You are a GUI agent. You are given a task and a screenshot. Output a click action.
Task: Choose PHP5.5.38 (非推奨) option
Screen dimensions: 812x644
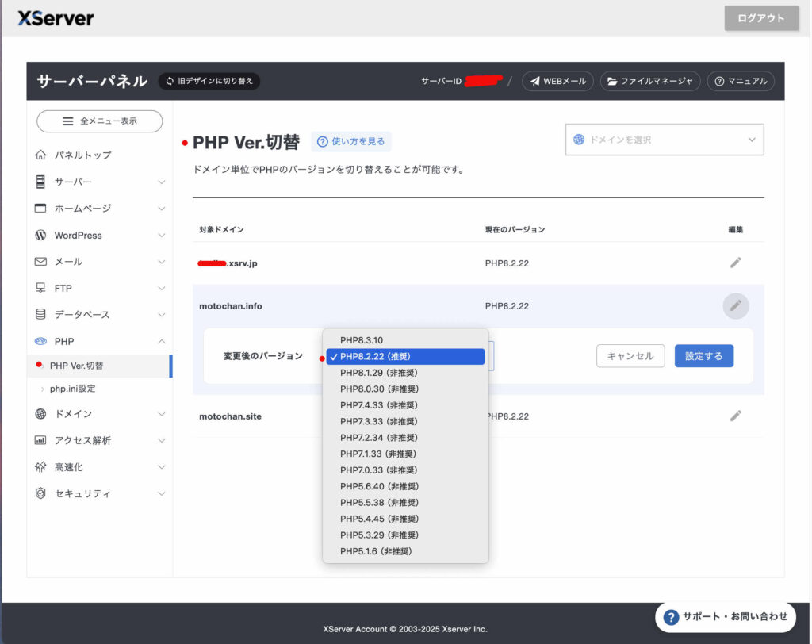[405, 503]
